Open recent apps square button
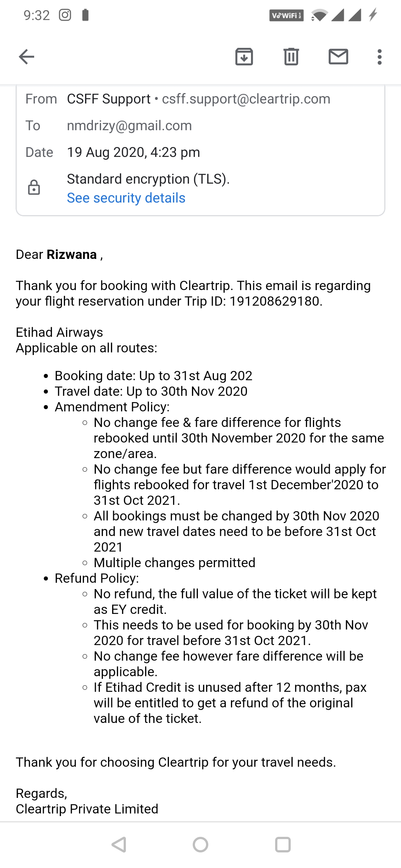Image resolution: width=401 pixels, height=868 pixels. (283, 845)
